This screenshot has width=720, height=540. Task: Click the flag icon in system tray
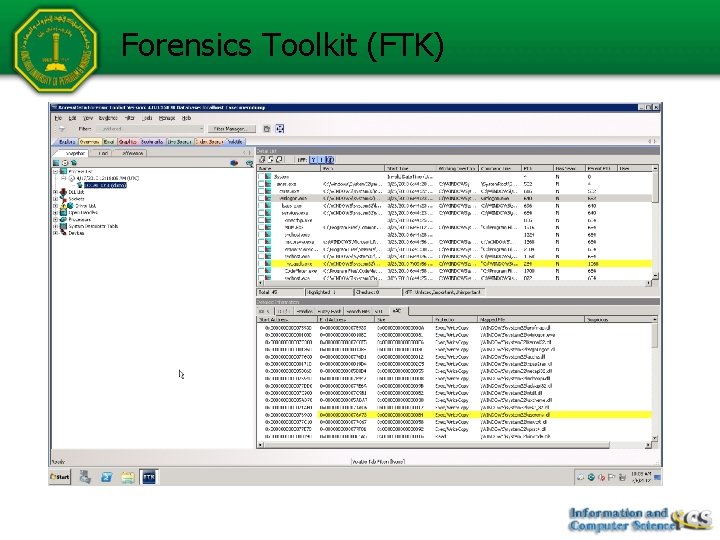pyautogui.click(x=611, y=478)
